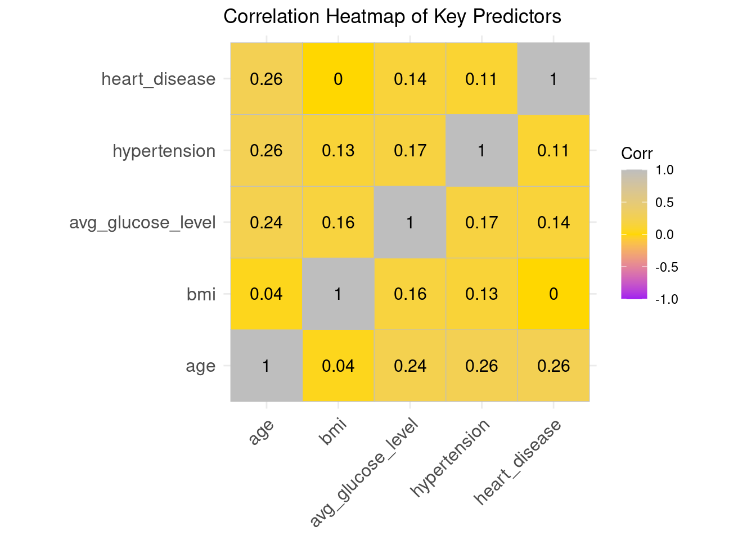This screenshot has width=756, height=540.
Task: Click the 0 cell in the heart_disease row
Action: [x=338, y=79]
